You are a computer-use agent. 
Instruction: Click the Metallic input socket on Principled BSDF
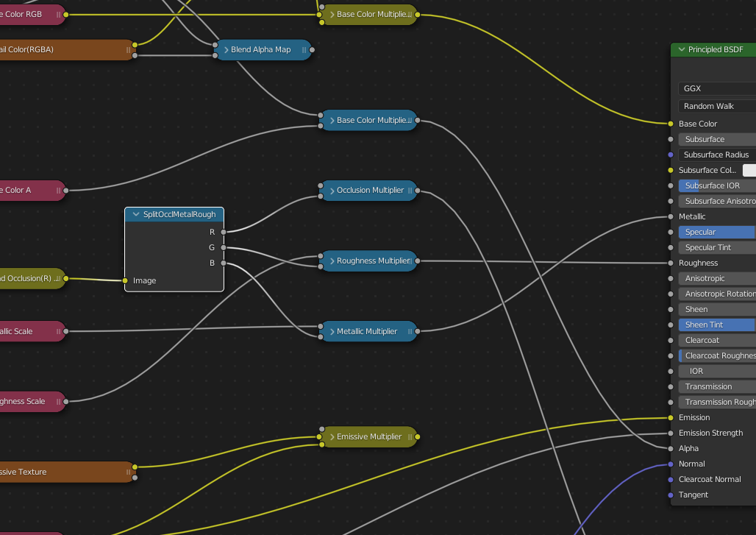(671, 216)
